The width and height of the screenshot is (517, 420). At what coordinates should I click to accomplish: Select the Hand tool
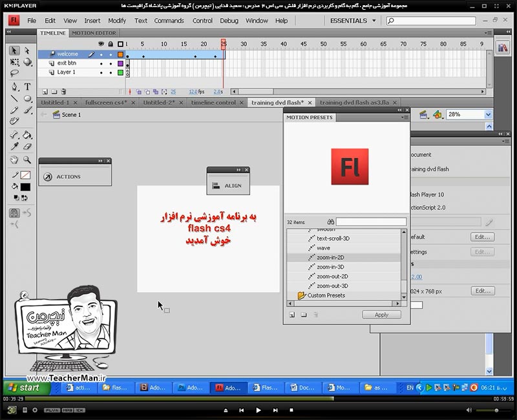click(x=14, y=160)
